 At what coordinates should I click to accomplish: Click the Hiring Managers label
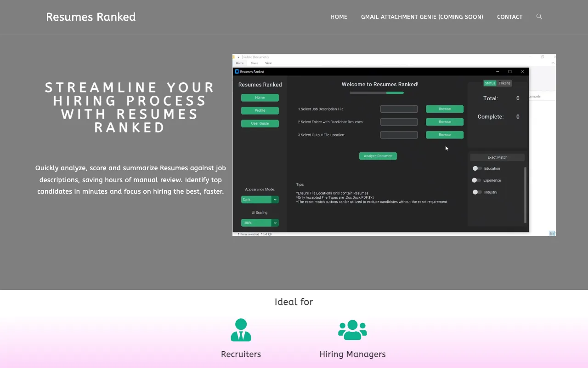click(x=352, y=354)
